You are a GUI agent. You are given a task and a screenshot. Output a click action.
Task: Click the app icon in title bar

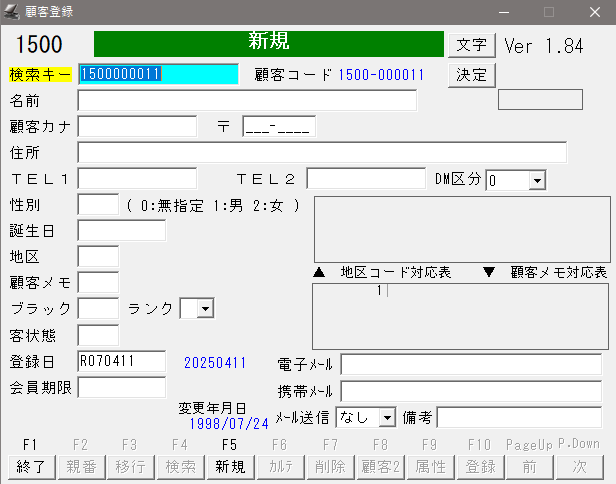pos(13,11)
